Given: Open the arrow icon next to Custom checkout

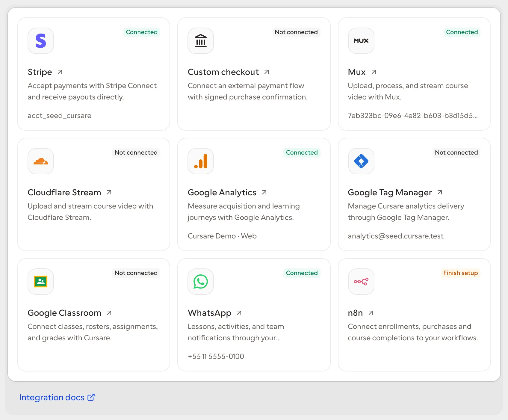Looking at the screenshot, I should click(x=267, y=72).
